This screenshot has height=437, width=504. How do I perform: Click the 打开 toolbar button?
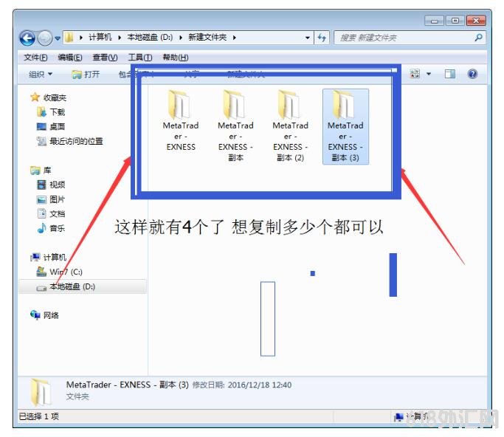tap(86, 75)
